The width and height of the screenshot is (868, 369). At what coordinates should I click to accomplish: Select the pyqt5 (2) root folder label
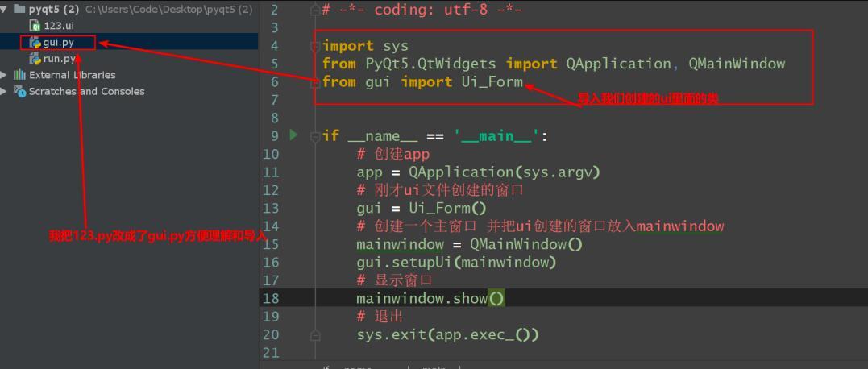(54, 10)
